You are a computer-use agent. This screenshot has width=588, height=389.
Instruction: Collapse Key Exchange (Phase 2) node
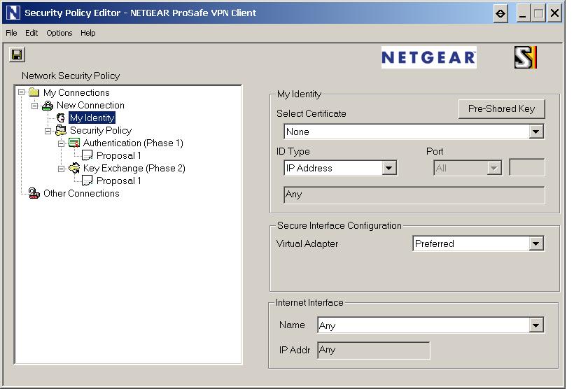61,169
